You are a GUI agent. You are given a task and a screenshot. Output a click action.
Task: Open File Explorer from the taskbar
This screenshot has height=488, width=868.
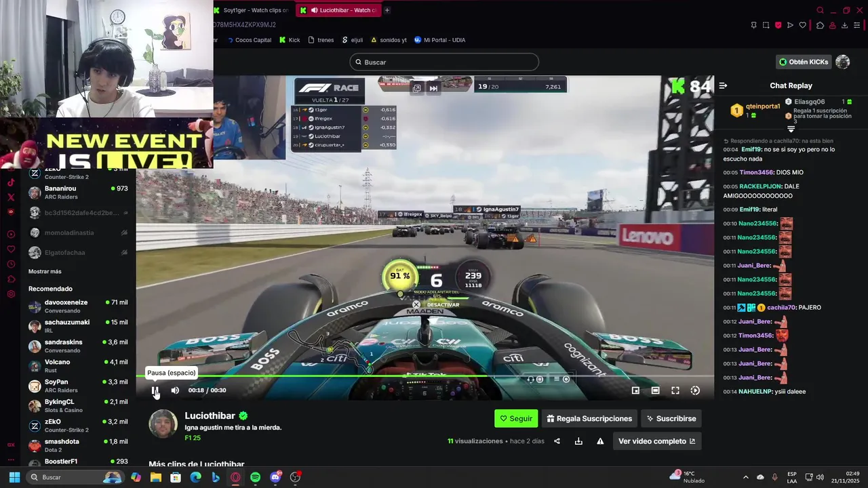[x=156, y=477]
